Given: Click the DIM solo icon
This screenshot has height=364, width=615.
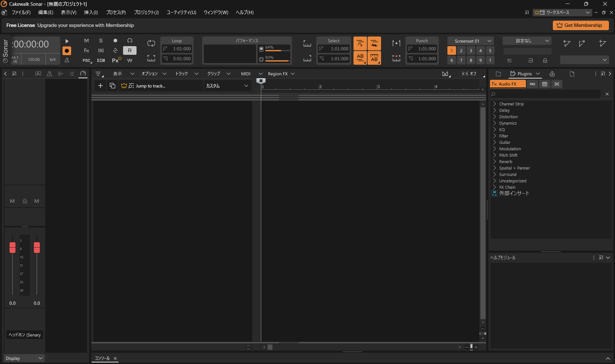Looking at the screenshot, I should tap(101, 60).
